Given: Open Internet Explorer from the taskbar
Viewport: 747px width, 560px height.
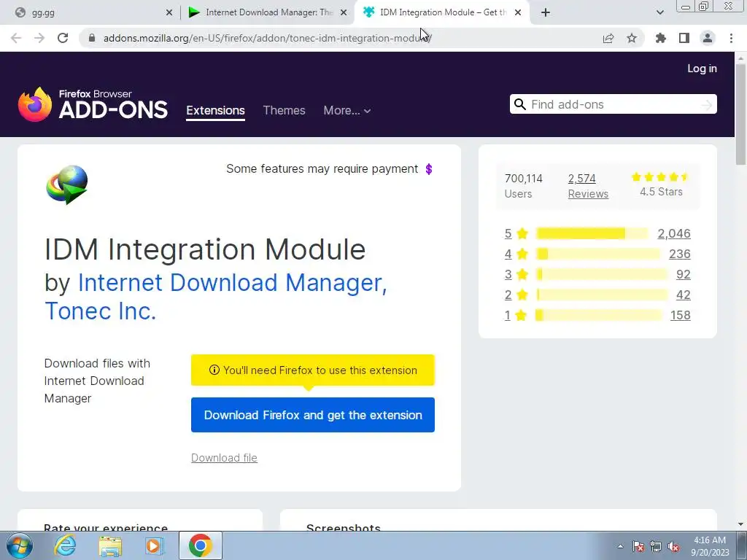Looking at the screenshot, I should [x=65, y=545].
